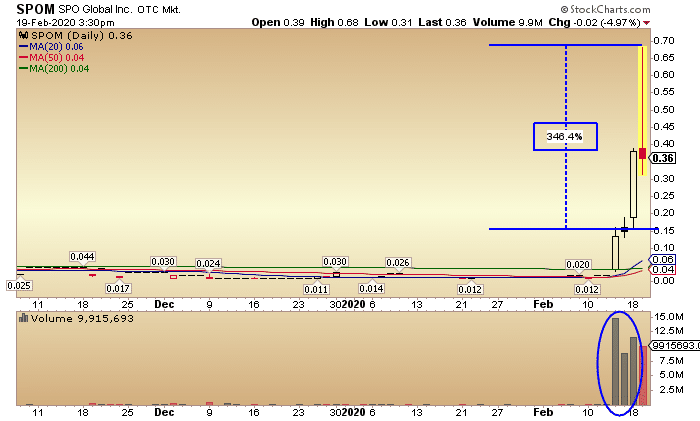This screenshot has height=421, width=700.
Task: Click the 'Open 0.39' value
Action: 278,22
